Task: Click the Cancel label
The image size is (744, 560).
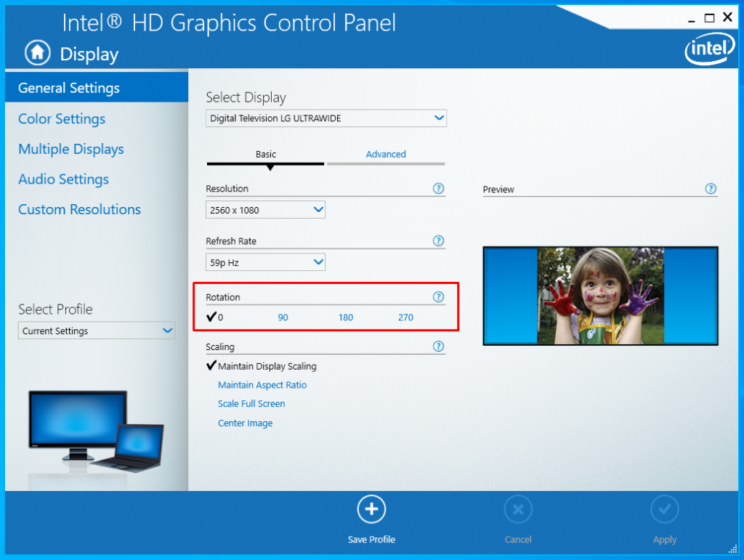Action: pos(518,540)
